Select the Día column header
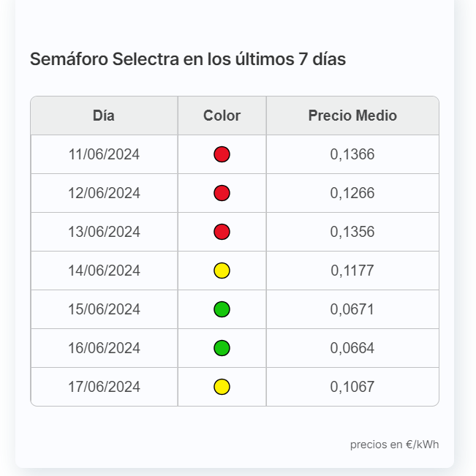The image size is (476, 476). (104, 116)
